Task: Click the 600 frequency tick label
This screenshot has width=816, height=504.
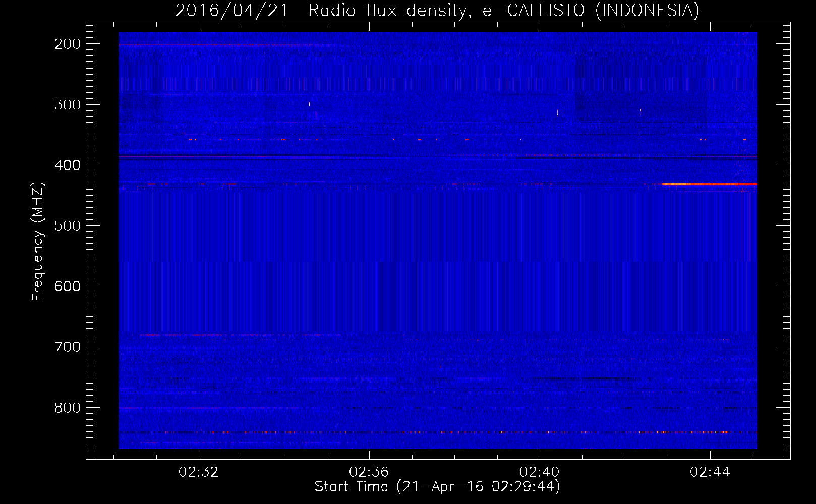Action: click(x=68, y=286)
